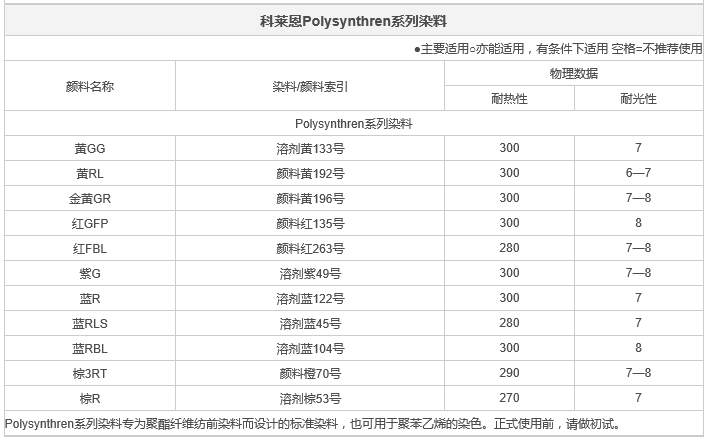This screenshot has height=437, width=705.
Task: Click light fastness 7 in 黄GG row
Action: pyautogui.click(x=638, y=148)
